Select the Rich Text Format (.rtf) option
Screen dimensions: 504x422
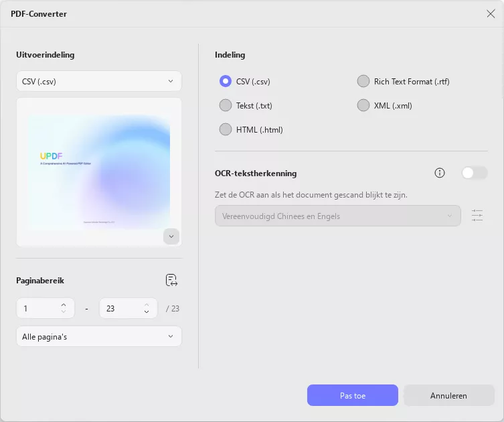pos(363,81)
